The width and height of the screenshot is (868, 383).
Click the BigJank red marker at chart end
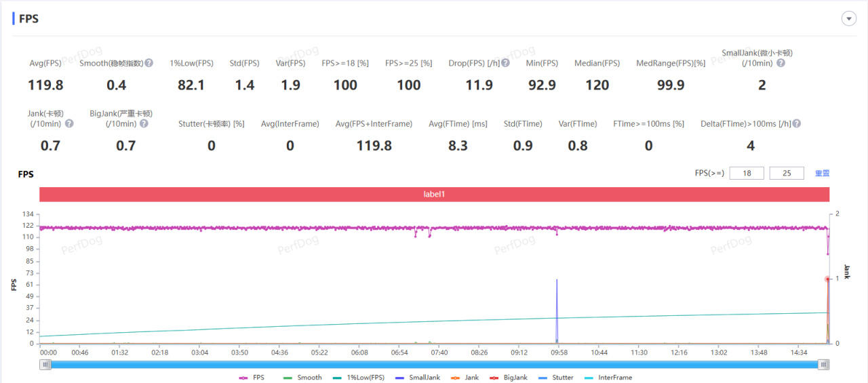coord(827,279)
